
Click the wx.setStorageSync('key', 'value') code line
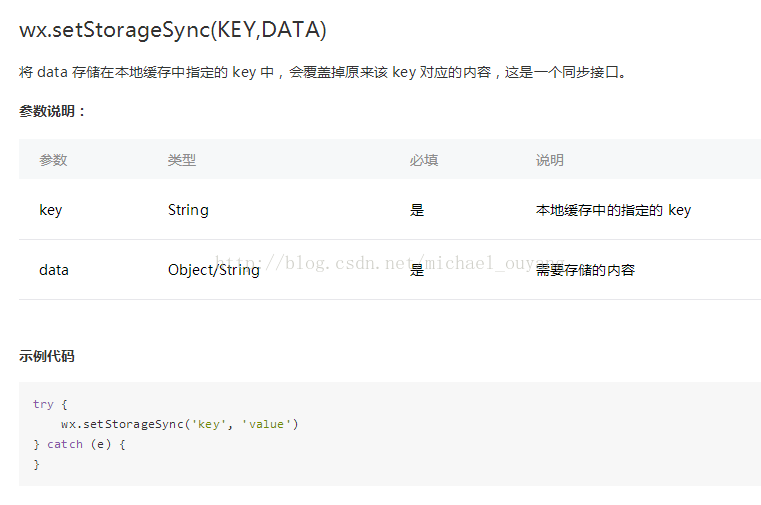pyautogui.click(x=180, y=424)
